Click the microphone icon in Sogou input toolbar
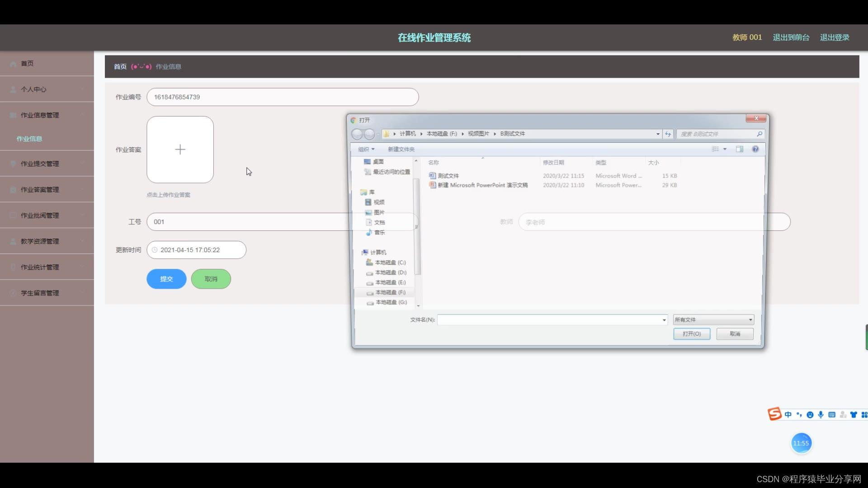Screen dimensions: 868x488 [821, 414]
